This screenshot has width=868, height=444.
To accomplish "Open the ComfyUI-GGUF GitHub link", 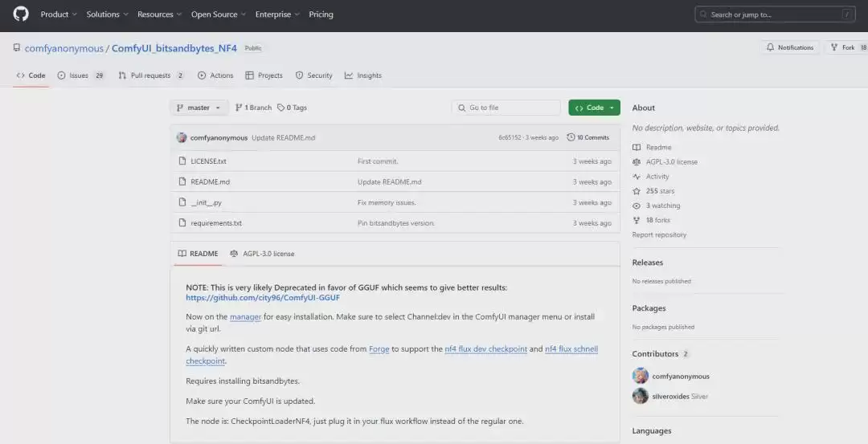I will click(x=263, y=298).
